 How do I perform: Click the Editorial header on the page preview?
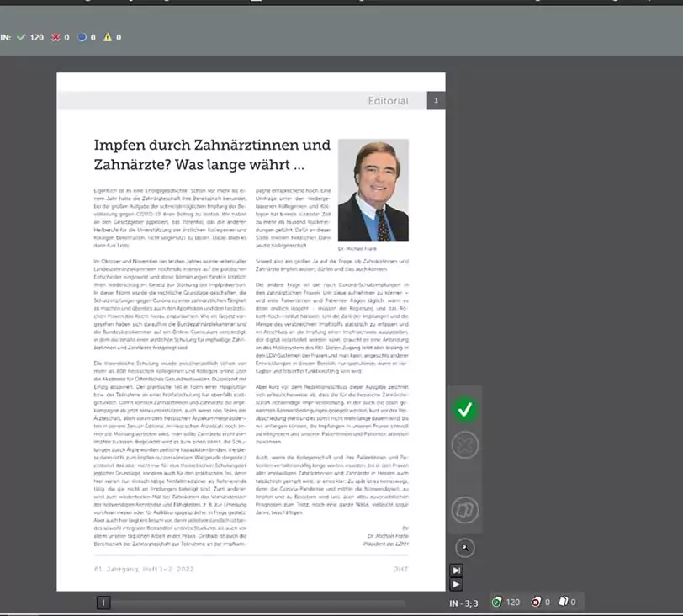[x=388, y=101]
